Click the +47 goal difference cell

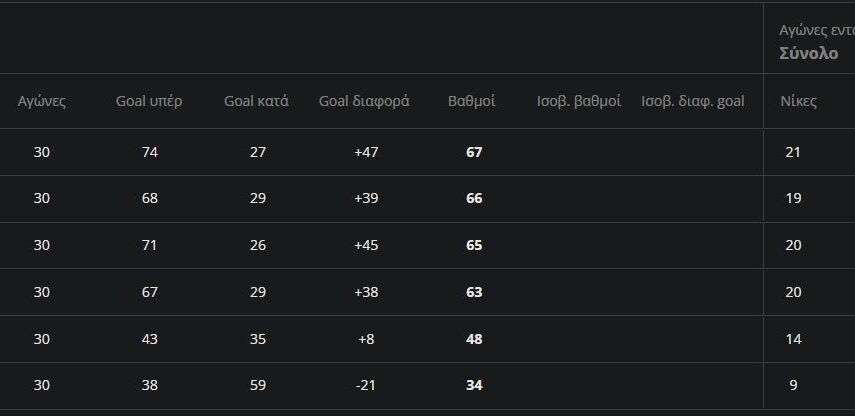(365, 152)
